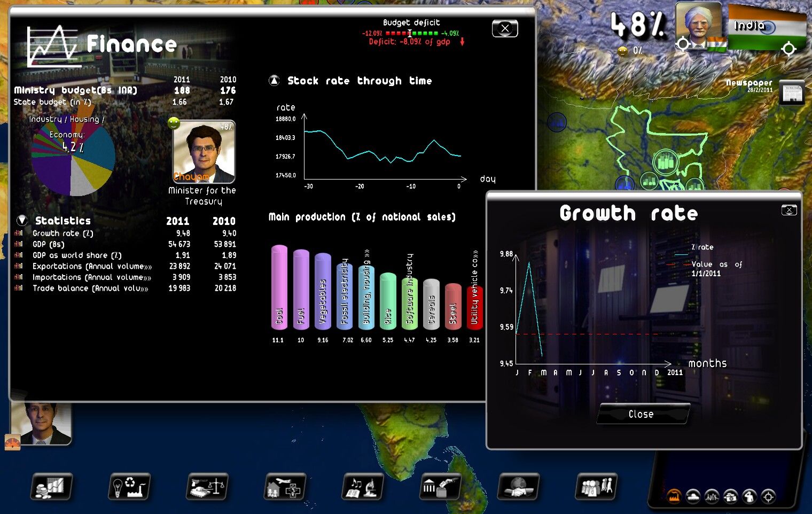812x514 pixels.
Task: Open the Diplomacy handshake icon
Action: point(518,487)
